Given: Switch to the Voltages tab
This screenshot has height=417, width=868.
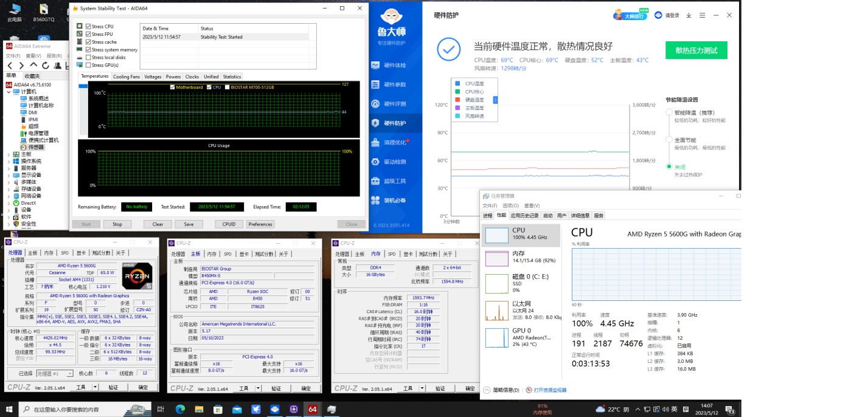Looking at the screenshot, I should [153, 77].
